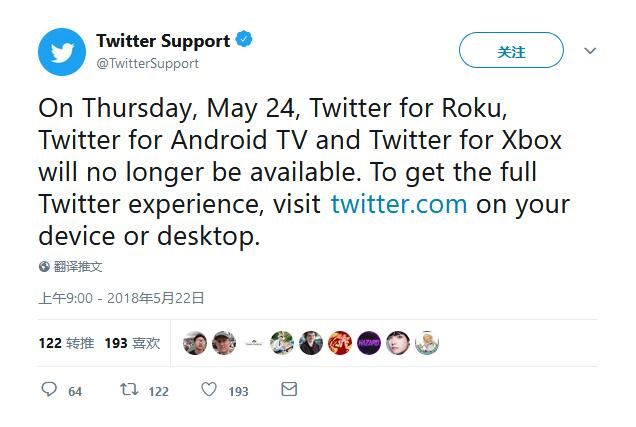This screenshot has height=427, width=636.
Task: Open the last liker avatar thumbnail
Action: pos(427,343)
